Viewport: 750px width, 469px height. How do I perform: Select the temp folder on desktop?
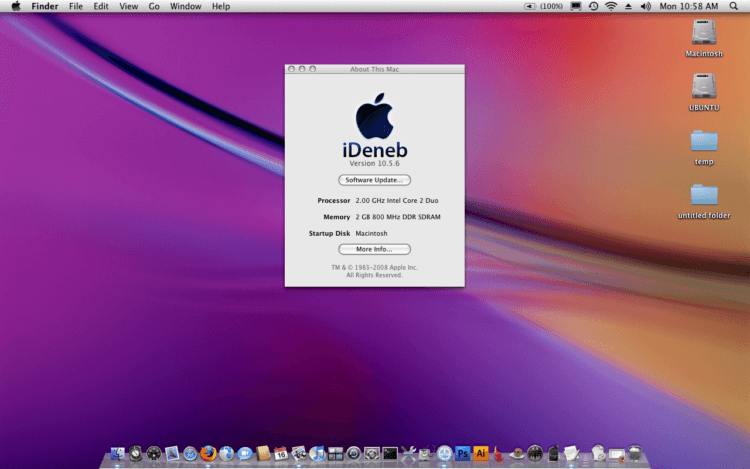(704, 141)
